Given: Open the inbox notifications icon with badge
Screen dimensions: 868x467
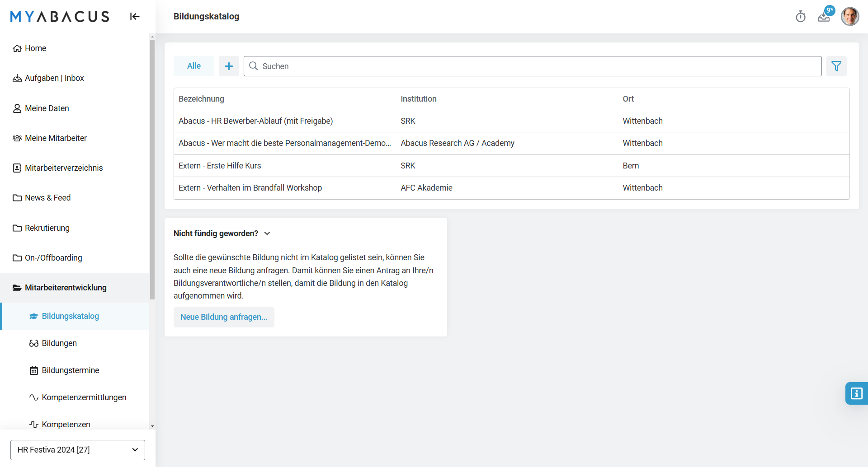Looking at the screenshot, I should [x=824, y=17].
